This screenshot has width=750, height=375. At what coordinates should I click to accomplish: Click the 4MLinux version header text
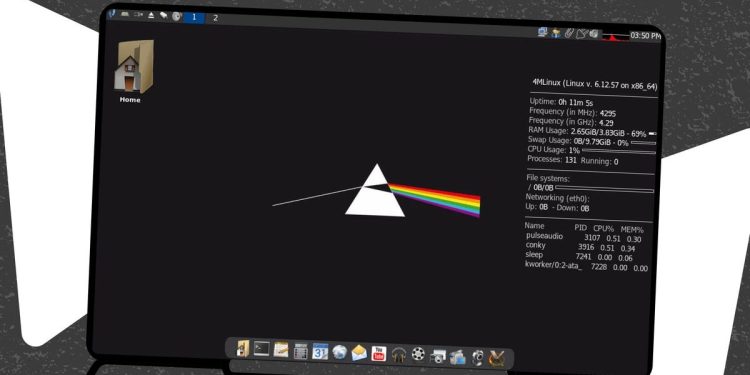[595, 84]
